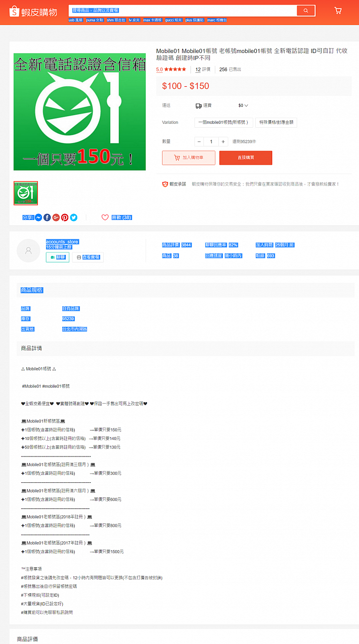Click the 商品規格 section heading

point(32,290)
